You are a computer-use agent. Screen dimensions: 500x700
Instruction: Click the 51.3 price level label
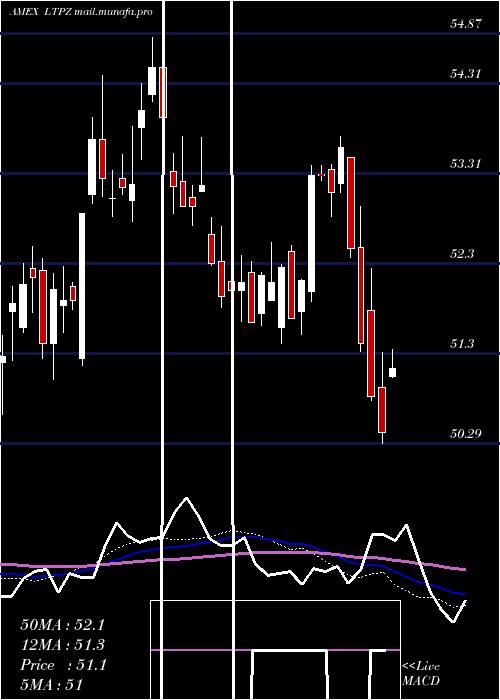462,344
